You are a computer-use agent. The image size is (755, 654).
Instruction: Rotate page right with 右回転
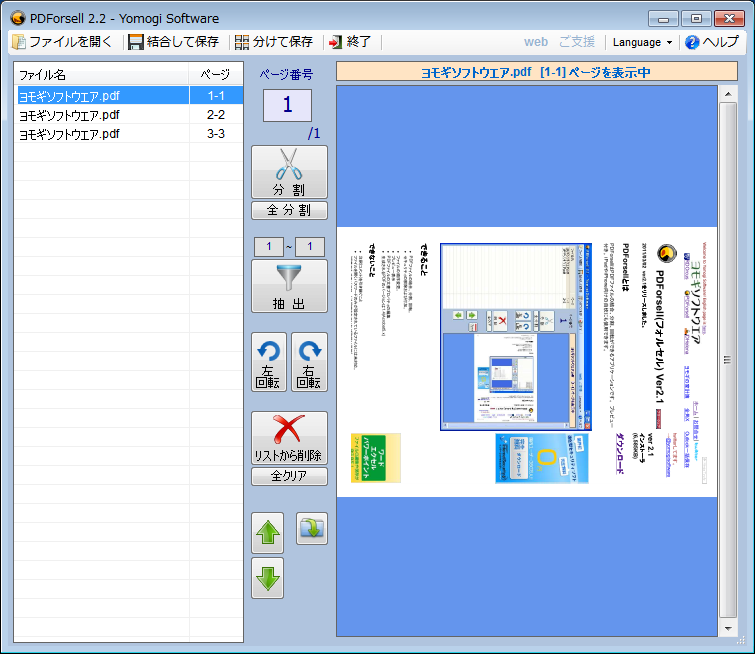[x=309, y=362]
